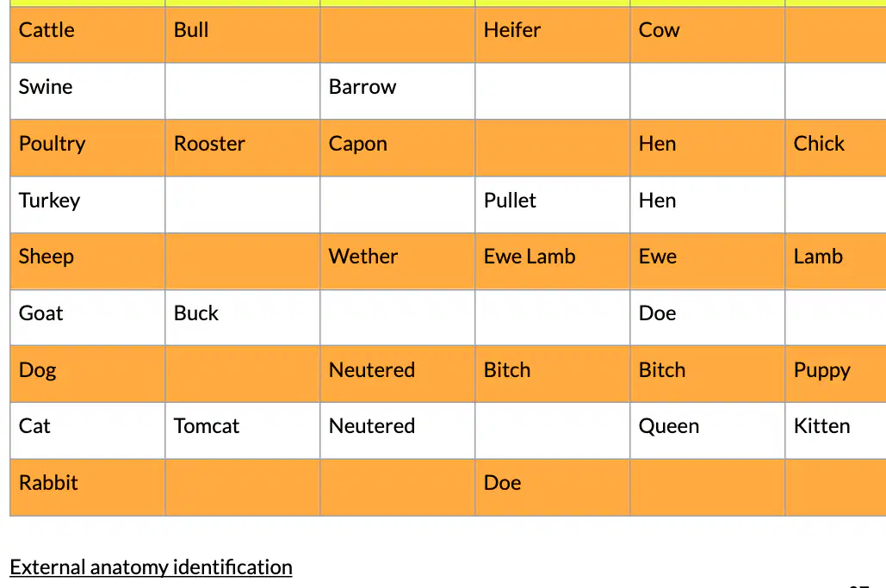Click the Buck cell in Goat row
Viewport: 886px width, 588px height.
tap(243, 318)
